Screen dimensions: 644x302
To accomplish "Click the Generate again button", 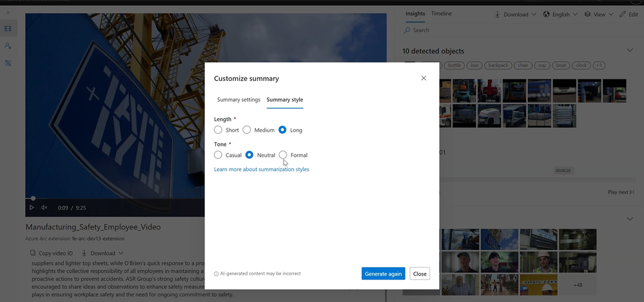I will 383,274.
